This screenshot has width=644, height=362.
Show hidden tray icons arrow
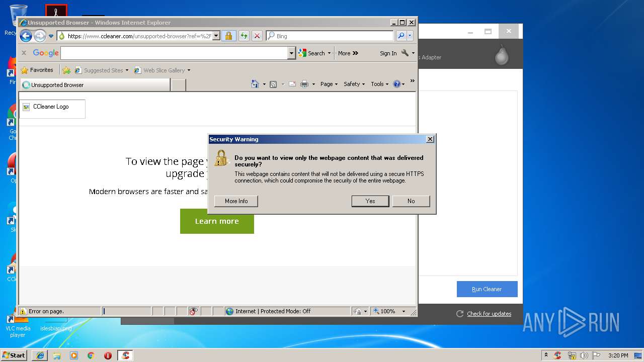(x=545, y=355)
